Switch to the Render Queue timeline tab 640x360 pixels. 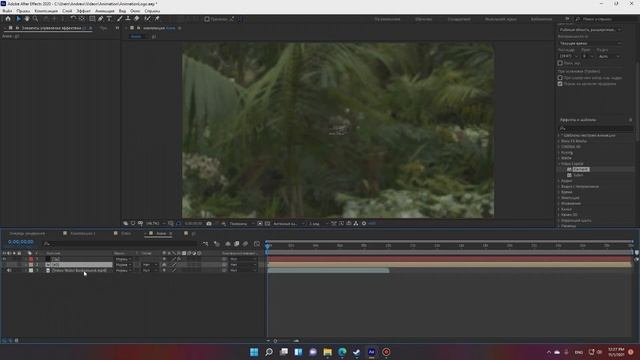pos(27,233)
